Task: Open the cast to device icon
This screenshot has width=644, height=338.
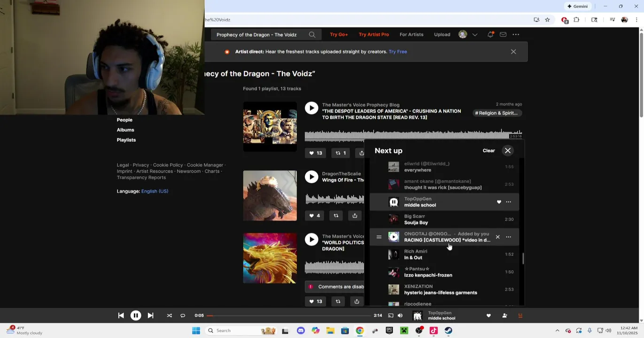Action: (x=390, y=315)
